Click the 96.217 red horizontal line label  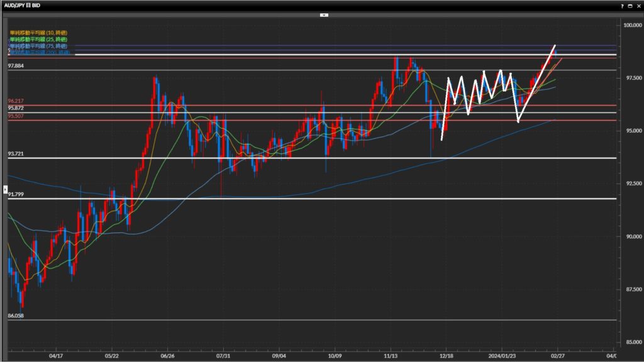[x=16, y=101]
